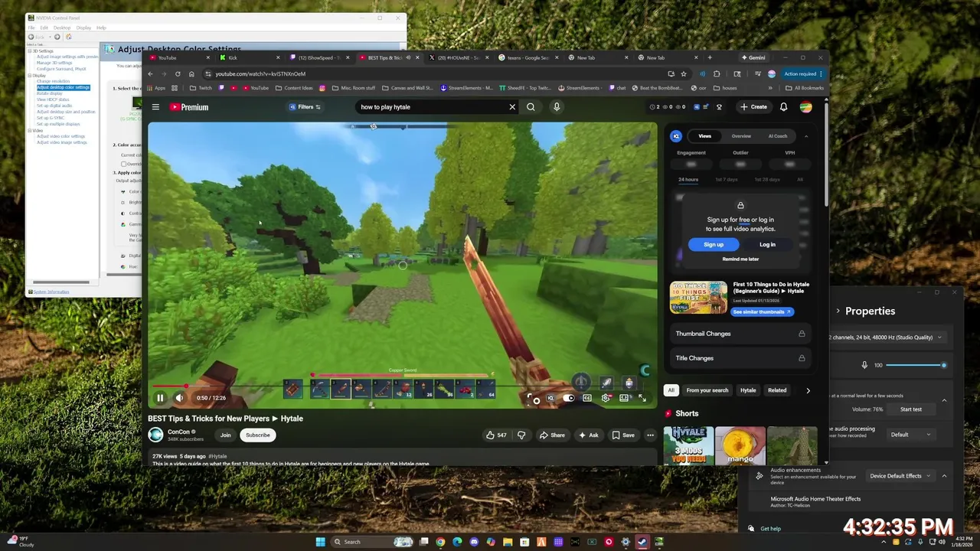Screen dimensions: 980x551
Task: Click the Chrome address bar URL
Action: click(260, 73)
